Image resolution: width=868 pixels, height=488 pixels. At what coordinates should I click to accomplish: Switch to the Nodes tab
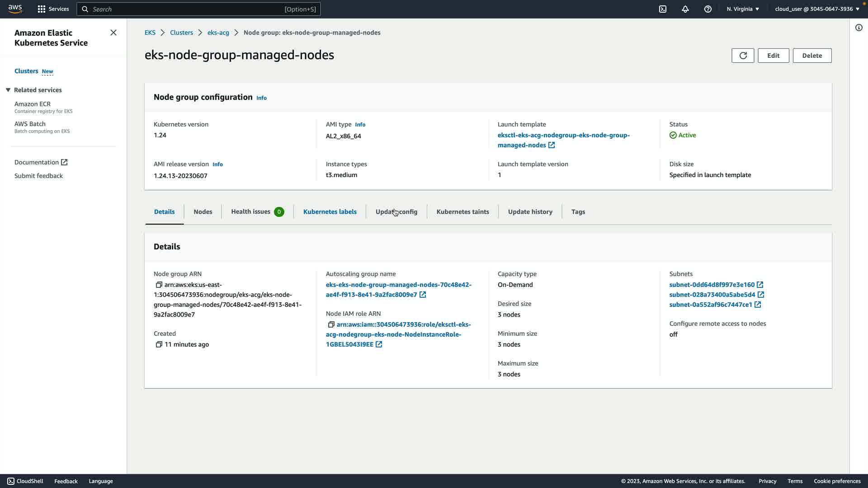tap(203, 211)
